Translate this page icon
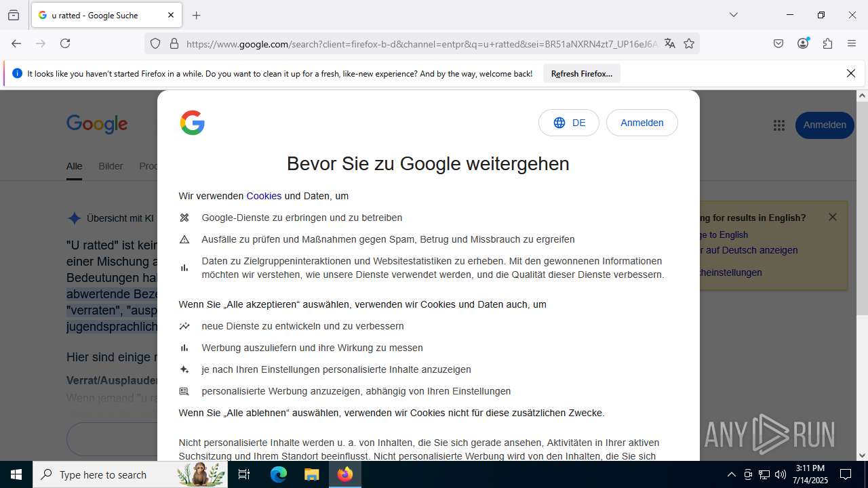Viewport: 868px width, 488px height. point(670,43)
